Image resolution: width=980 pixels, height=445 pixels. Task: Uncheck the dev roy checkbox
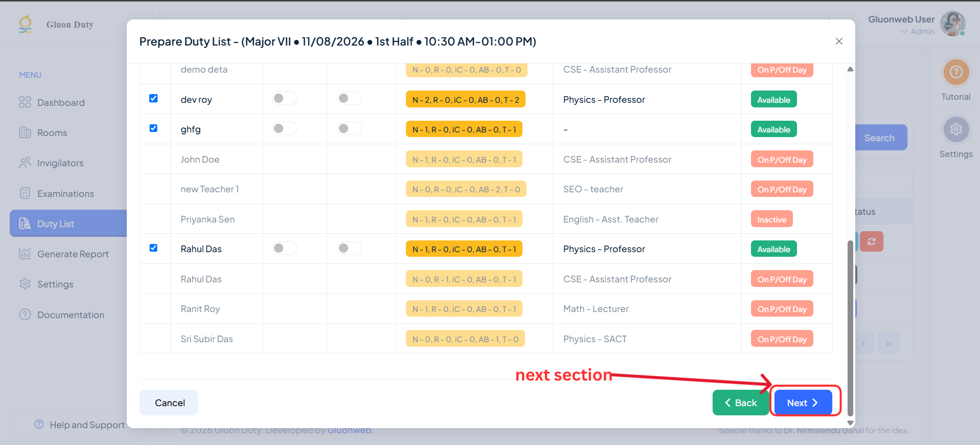153,98
